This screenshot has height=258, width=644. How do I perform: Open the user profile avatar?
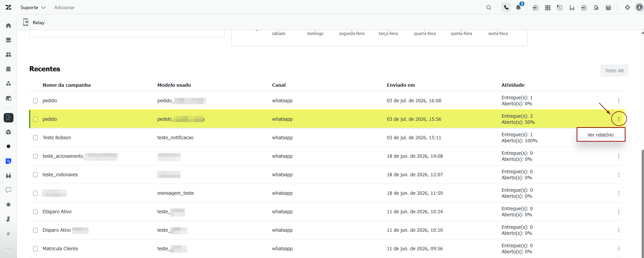[x=639, y=7]
